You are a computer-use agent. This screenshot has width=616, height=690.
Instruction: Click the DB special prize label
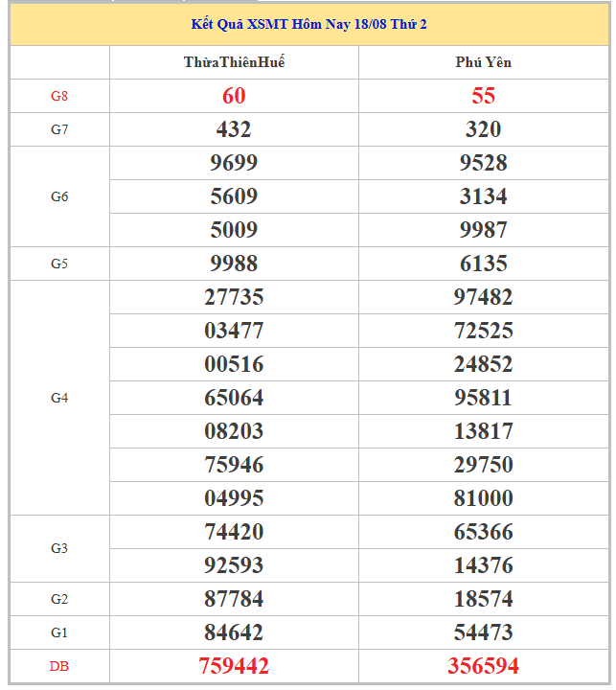point(59,666)
